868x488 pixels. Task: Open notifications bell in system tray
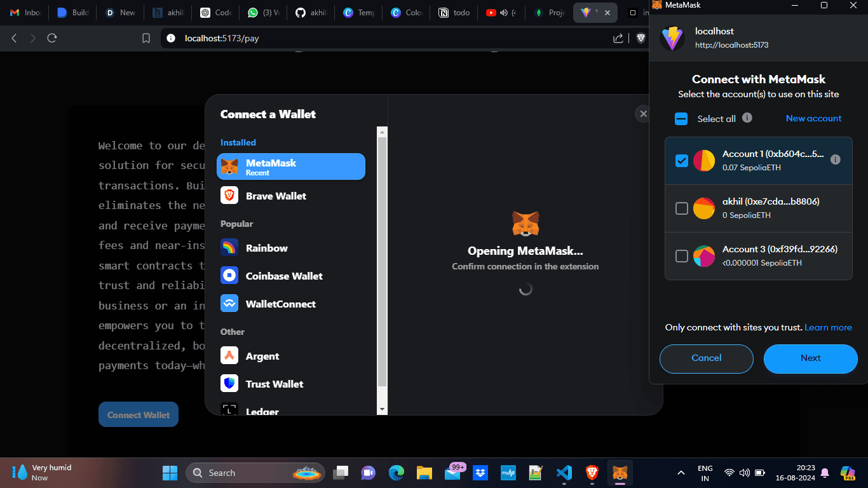click(x=825, y=473)
